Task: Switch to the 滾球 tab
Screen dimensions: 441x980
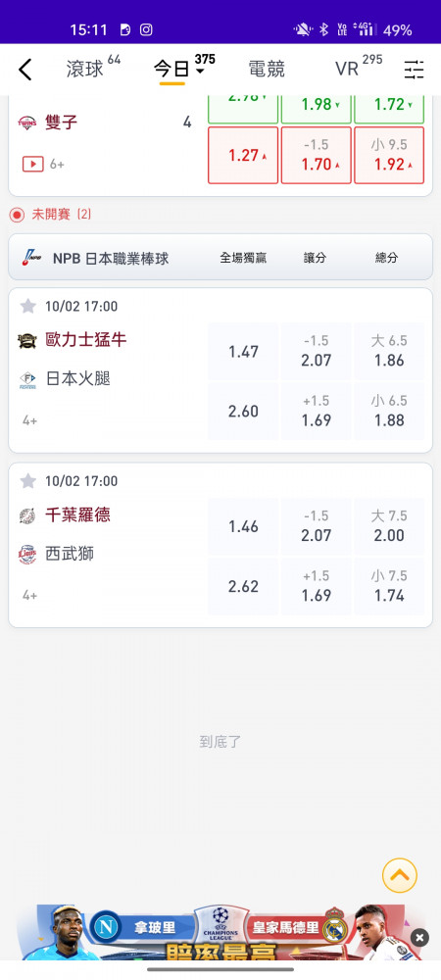Action: point(85,69)
